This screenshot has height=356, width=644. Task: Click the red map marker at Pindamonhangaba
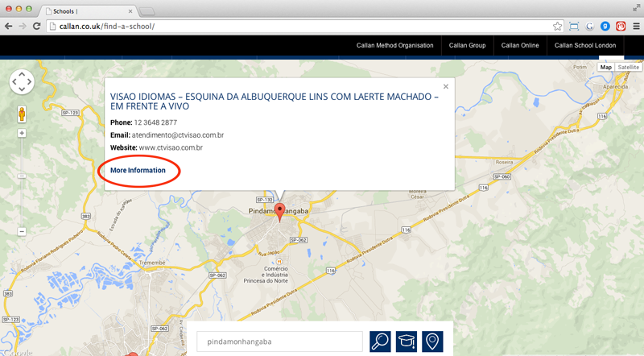(x=279, y=212)
